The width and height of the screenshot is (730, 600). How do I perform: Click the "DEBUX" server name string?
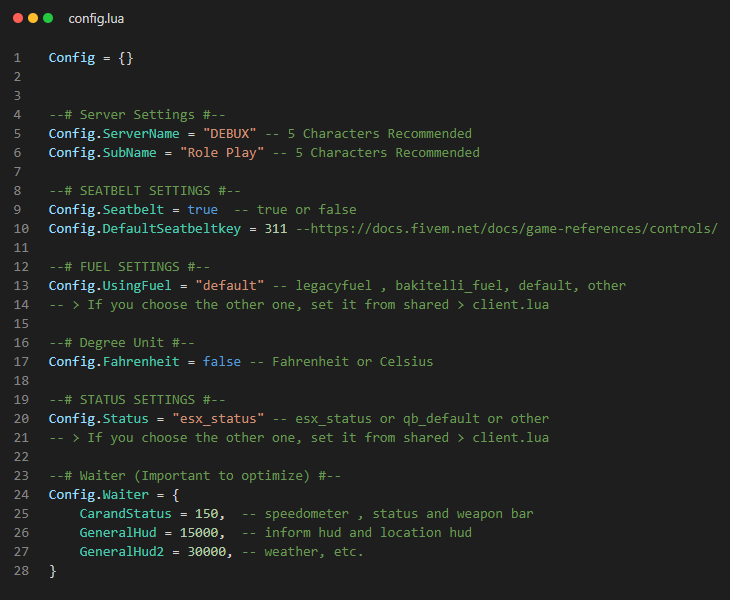pyautogui.click(x=230, y=134)
